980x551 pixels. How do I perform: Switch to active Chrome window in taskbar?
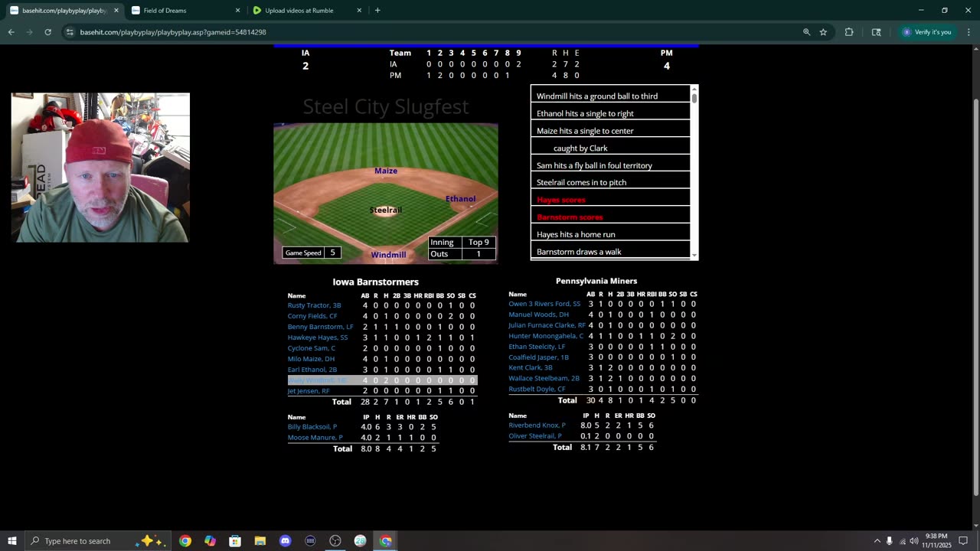click(x=385, y=541)
